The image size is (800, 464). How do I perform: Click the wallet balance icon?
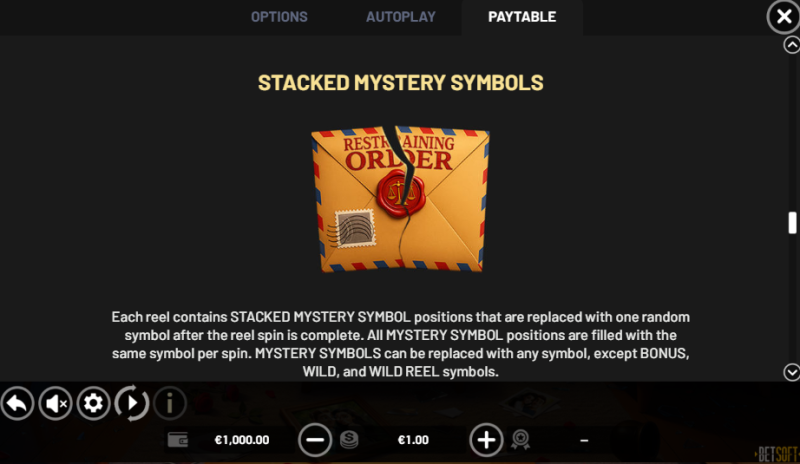pos(178,439)
